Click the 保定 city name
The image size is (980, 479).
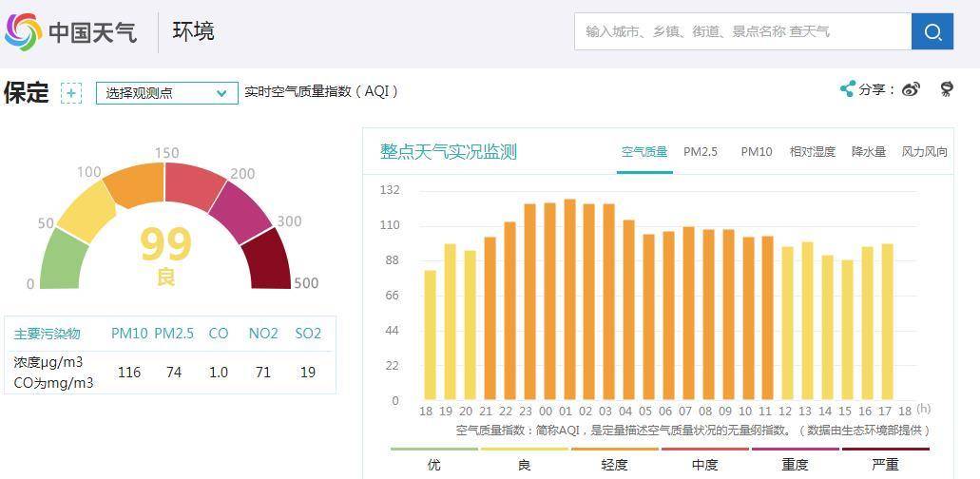click(x=27, y=92)
